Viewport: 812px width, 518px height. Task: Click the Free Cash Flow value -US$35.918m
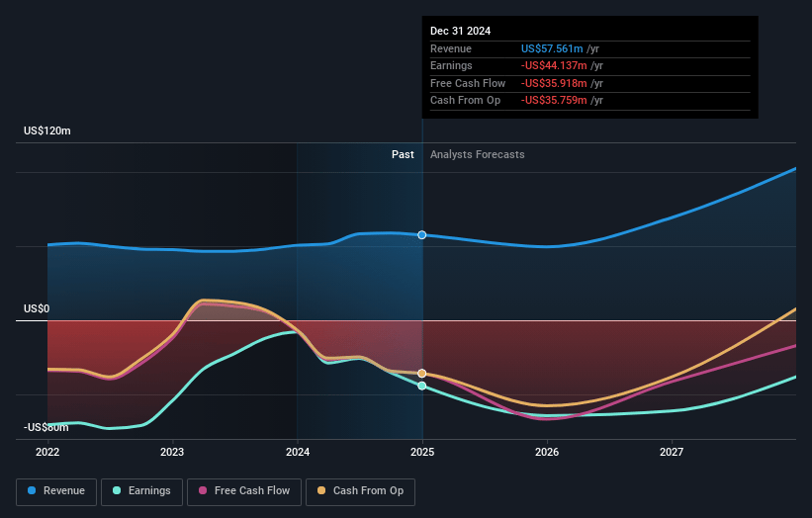554,83
